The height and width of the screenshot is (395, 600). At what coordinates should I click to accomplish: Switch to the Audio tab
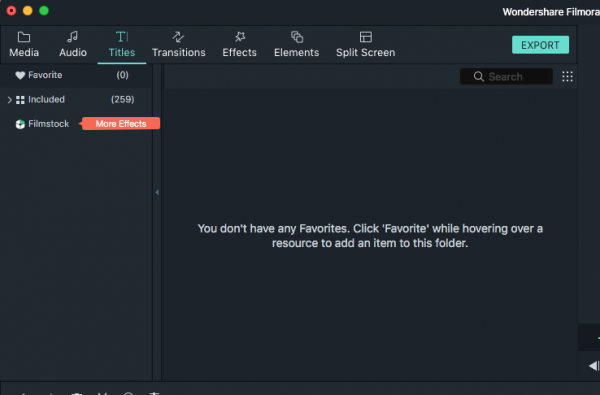(x=73, y=44)
